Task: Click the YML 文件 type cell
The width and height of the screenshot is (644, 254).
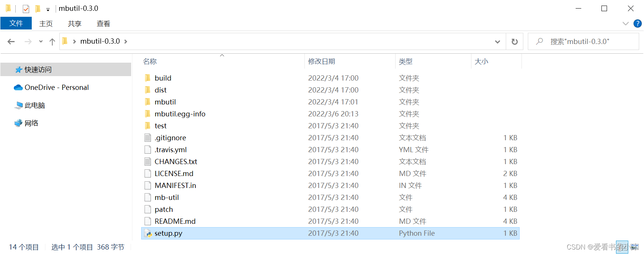Action: (414, 150)
